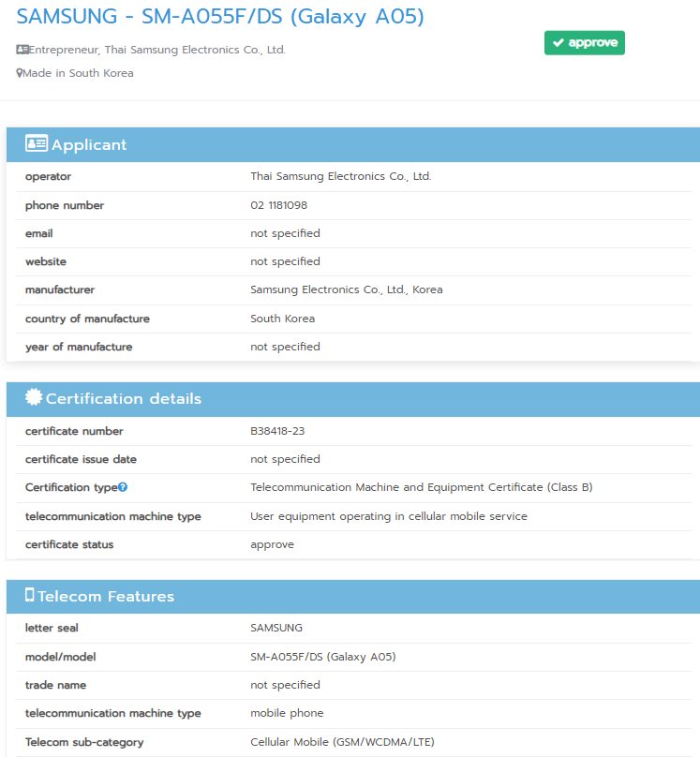Click the operator value Thai Samsung Electronics
The image size is (700, 757).
point(340,176)
